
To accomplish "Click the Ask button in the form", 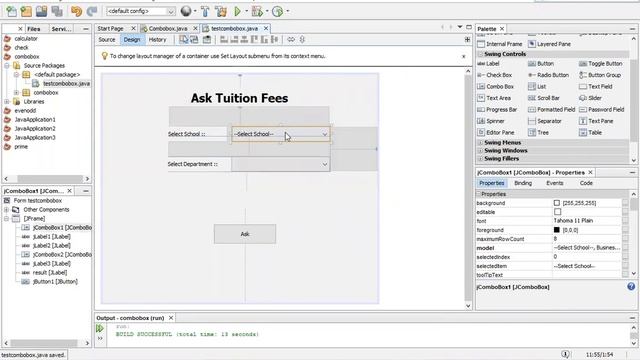I will tap(245, 234).
